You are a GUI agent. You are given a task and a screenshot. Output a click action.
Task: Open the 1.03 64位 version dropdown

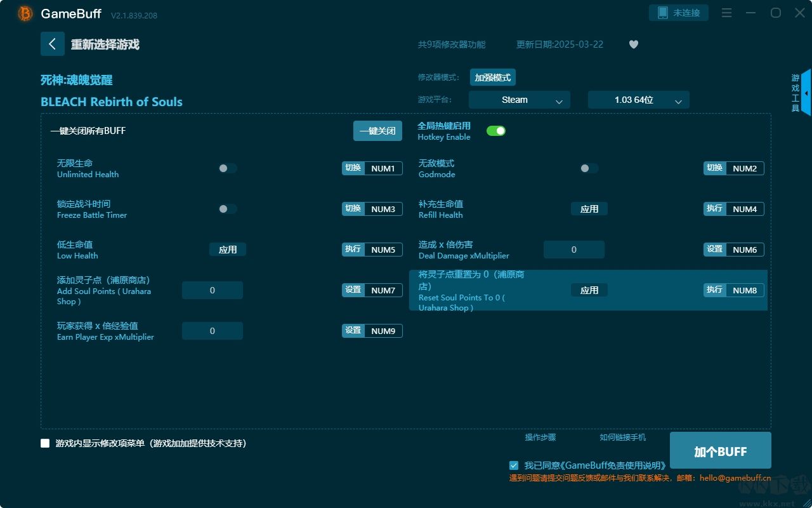[x=639, y=100]
